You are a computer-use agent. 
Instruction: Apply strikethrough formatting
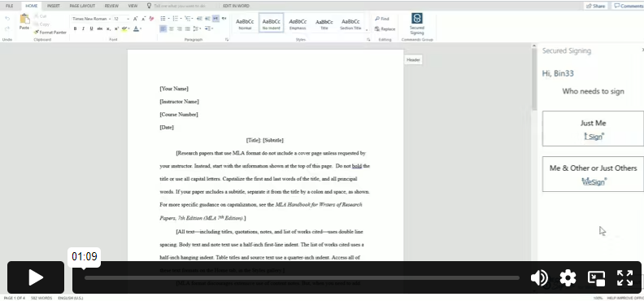click(100, 28)
